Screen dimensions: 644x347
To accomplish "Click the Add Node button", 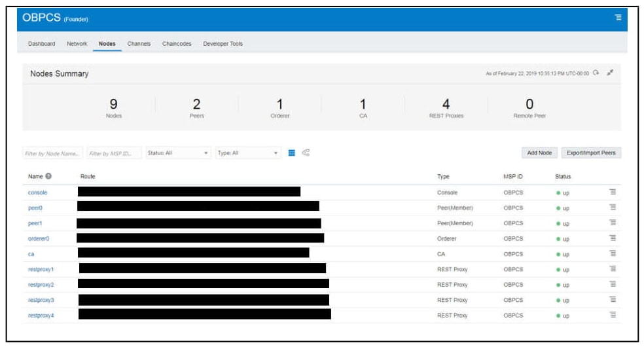I will coord(539,153).
